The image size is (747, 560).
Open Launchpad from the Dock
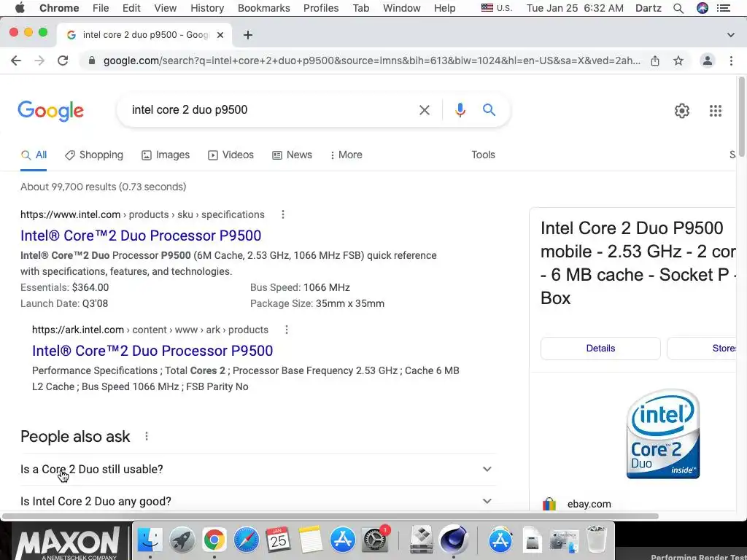tap(182, 540)
